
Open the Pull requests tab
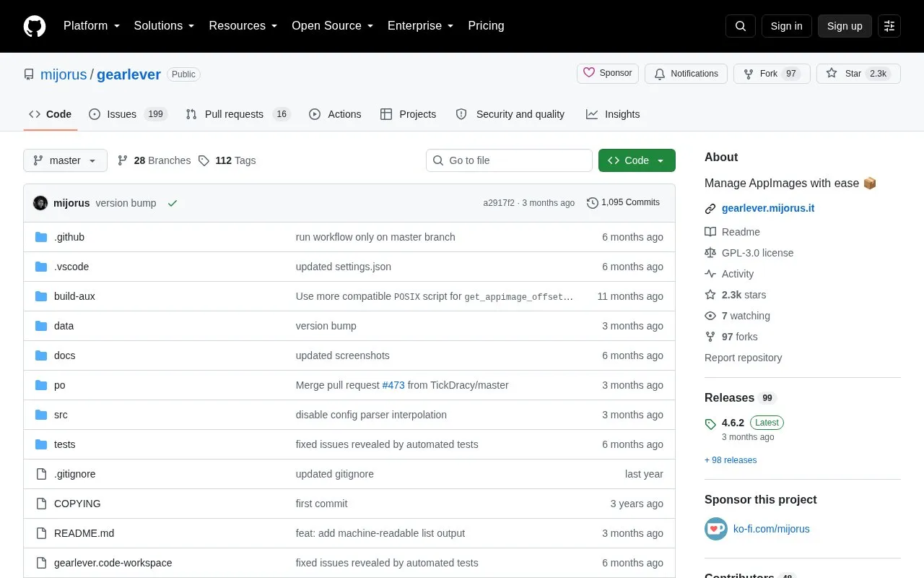pyautogui.click(x=237, y=114)
